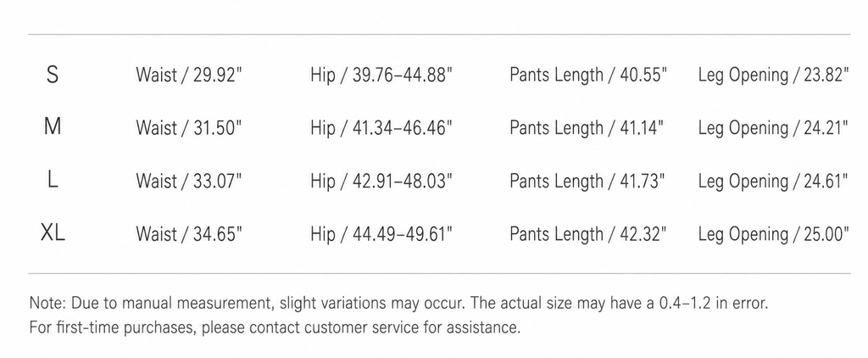Click the Hip / 41.34–46.46" cell
868x358 pixels.
(382, 128)
